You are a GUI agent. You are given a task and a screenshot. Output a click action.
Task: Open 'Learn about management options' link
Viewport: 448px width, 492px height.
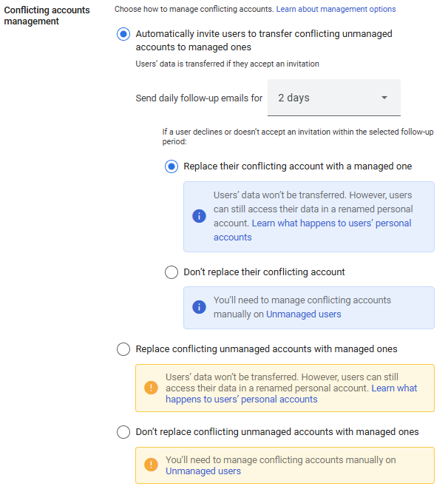336,9
